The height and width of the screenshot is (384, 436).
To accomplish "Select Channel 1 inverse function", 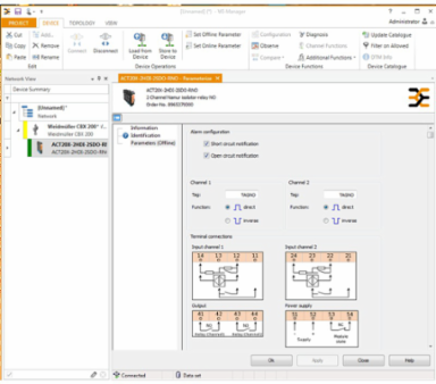I will click(x=228, y=221).
